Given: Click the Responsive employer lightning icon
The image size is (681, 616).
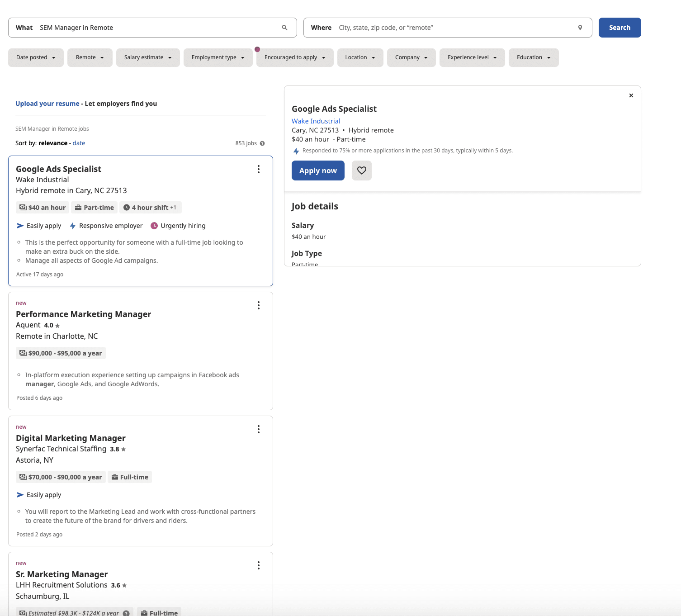Looking at the screenshot, I should point(73,226).
